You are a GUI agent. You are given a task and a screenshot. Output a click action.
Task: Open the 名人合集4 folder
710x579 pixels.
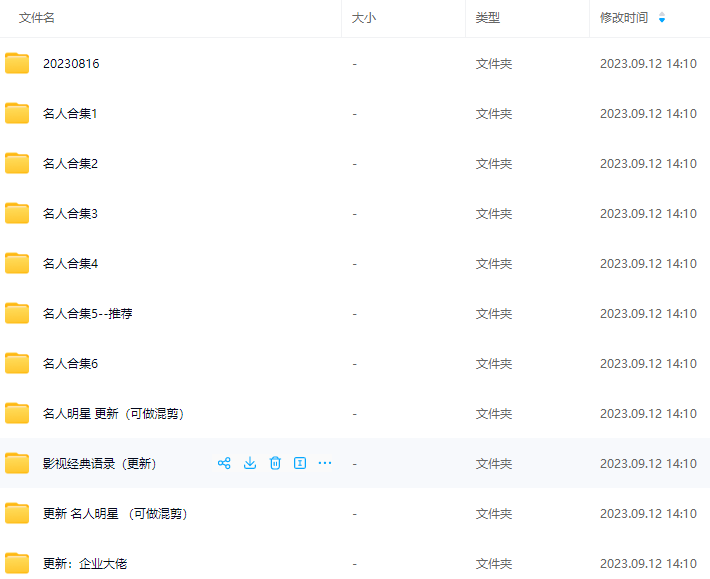pos(70,264)
